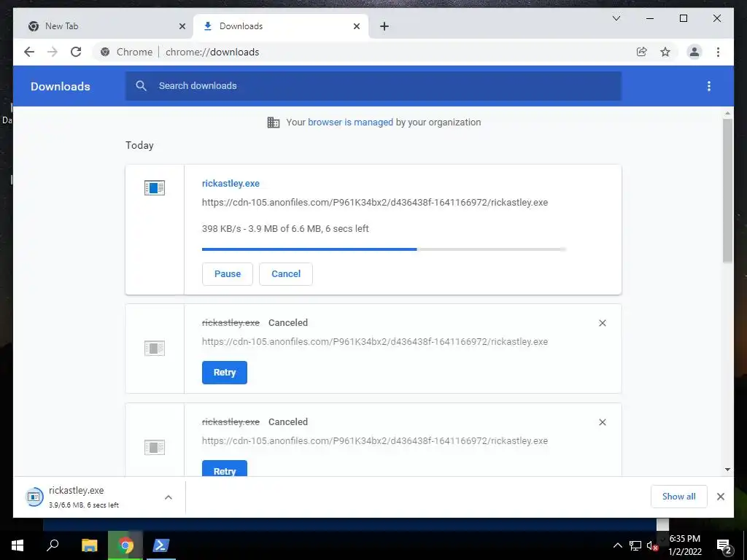The height and width of the screenshot is (560, 747).
Task: Click the scrollbar down arrow
Action: [x=727, y=470]
